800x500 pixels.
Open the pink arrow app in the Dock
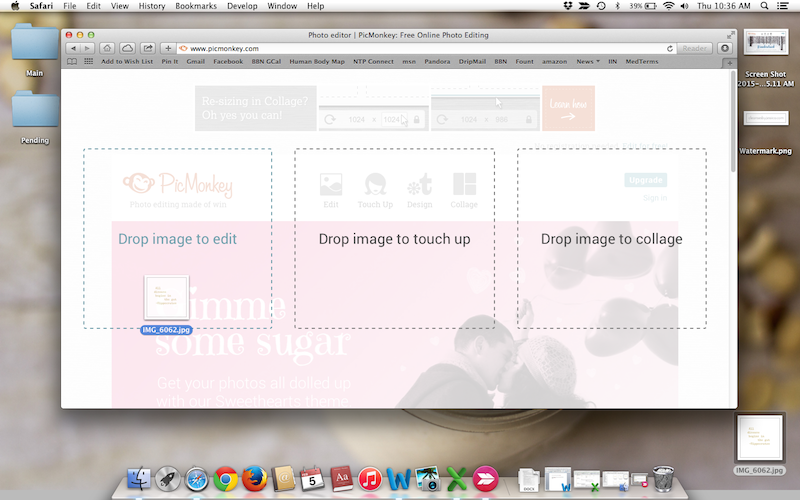(485, 479)
